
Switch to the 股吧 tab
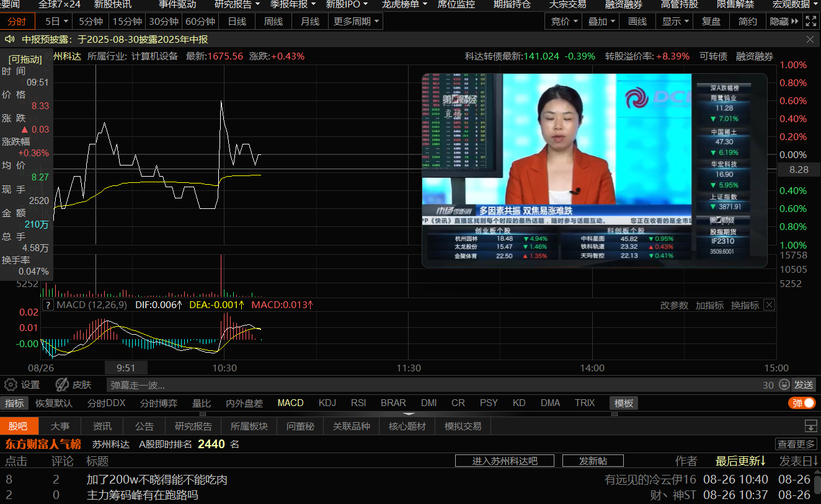[x=19, y=426]
